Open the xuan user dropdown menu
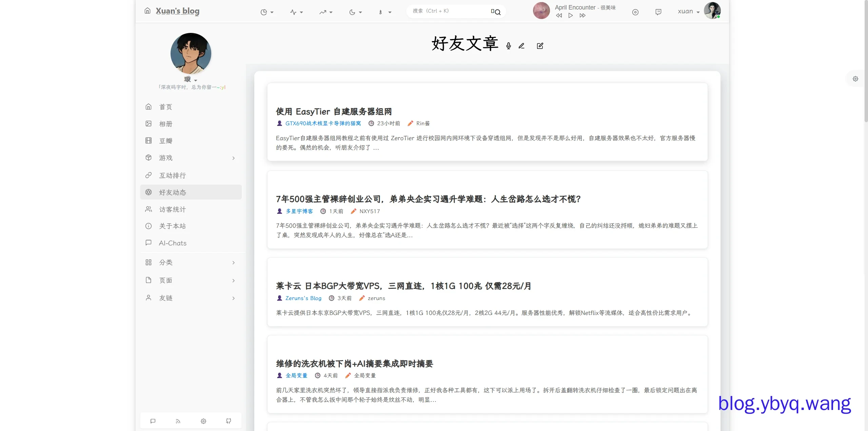 [x=689, y=12]
